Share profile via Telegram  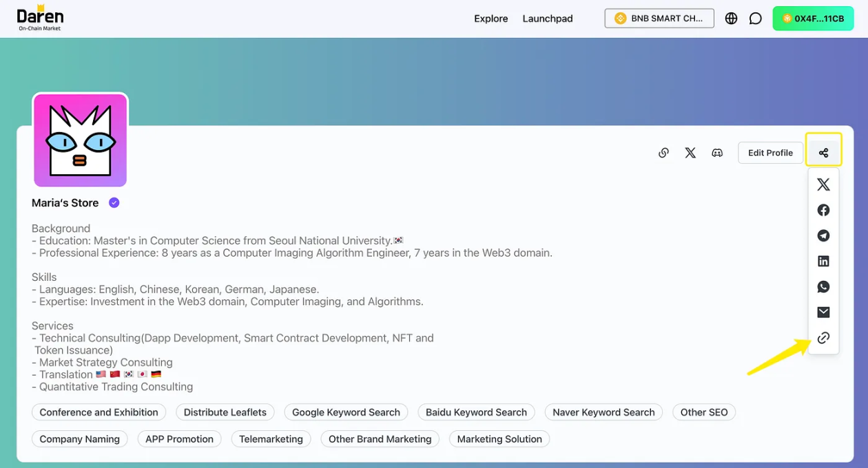[x=823, y=235]
